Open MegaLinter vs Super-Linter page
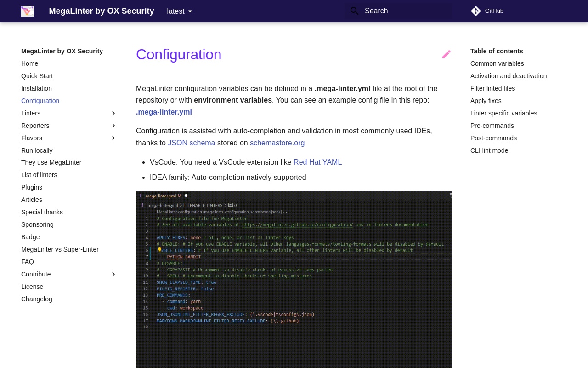Viewport: 588px width, 368px height. [60, 249]
